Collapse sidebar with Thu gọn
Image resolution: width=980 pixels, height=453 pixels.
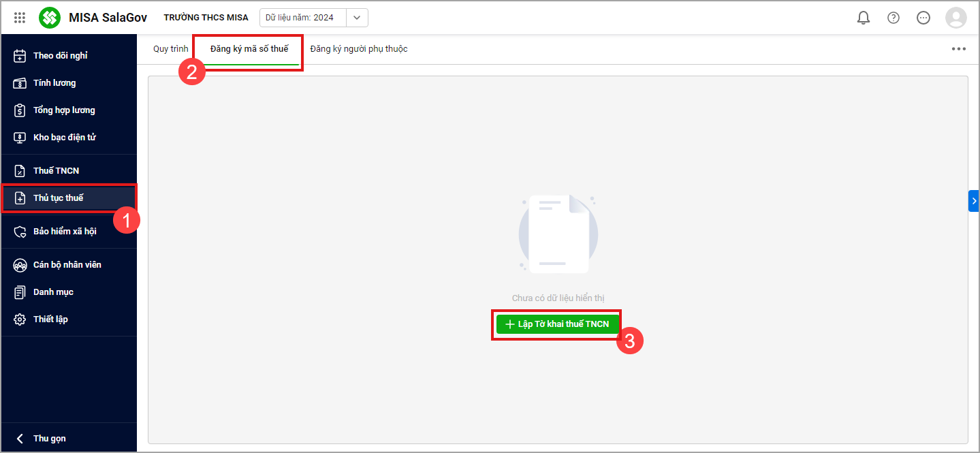point(49,439)
